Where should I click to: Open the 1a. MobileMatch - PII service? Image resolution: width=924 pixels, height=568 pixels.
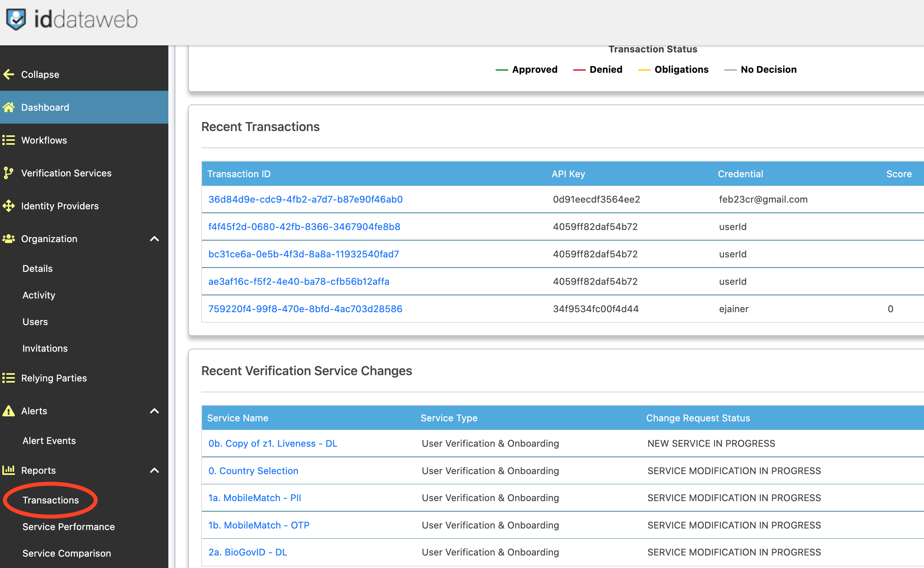[x=254, y=498]
